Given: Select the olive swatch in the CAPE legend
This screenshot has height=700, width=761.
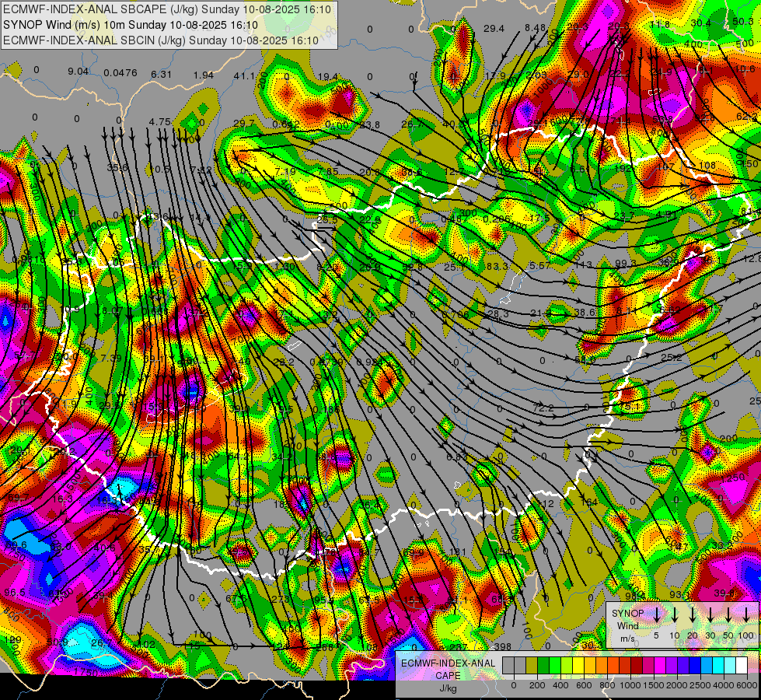Looking at the screenshot, I should pos(532,665).
